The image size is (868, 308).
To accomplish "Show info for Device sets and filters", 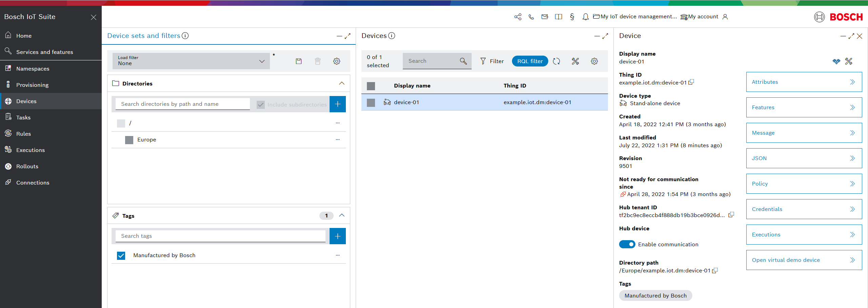I will coord(185,36).
